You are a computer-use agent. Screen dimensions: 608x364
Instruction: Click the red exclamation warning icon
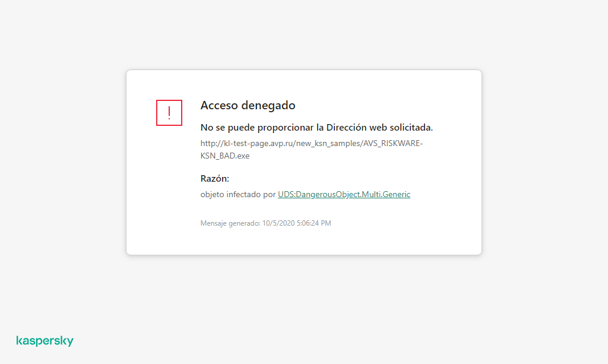coord(169,113)
